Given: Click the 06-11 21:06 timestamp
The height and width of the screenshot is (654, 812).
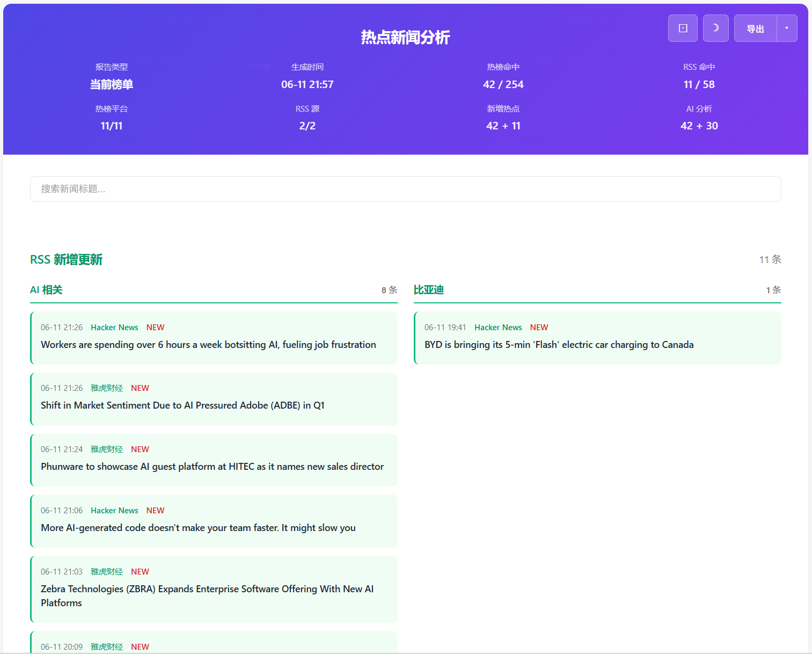Looking at the screenshot, I should point(62,511).
